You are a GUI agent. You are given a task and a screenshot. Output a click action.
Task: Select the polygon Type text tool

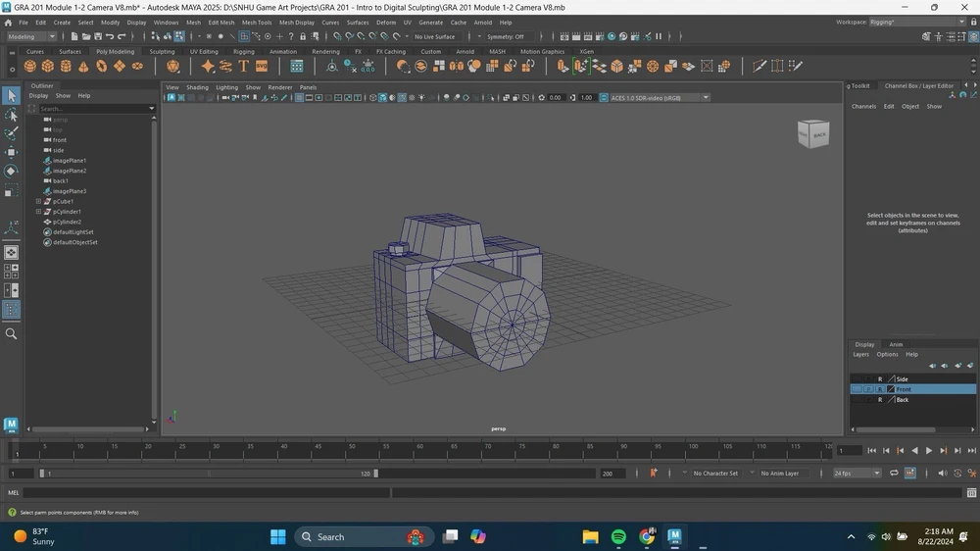tap(244, 67)
